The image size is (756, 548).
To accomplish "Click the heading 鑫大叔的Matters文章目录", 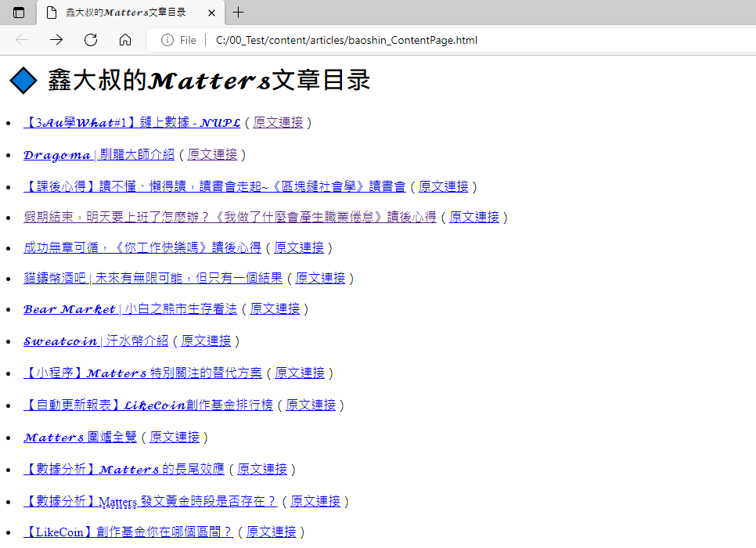I will click(209, 80).
